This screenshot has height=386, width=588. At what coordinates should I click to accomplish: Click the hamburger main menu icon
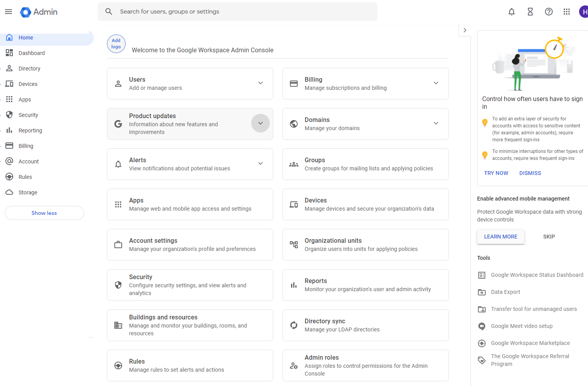[x=9, y=12]
